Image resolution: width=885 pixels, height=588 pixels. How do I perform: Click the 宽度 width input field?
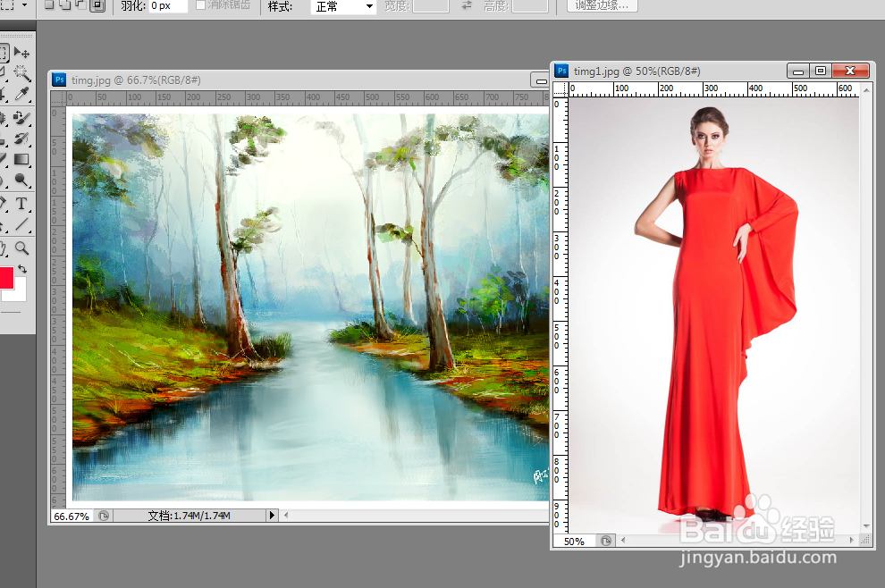[431, 6]
